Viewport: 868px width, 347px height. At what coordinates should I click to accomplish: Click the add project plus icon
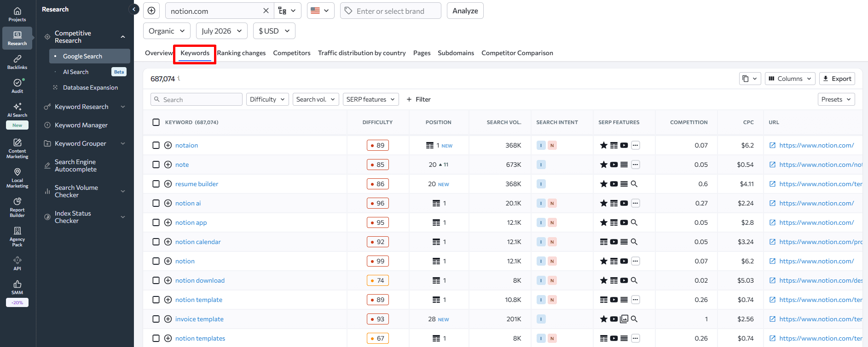151,11
